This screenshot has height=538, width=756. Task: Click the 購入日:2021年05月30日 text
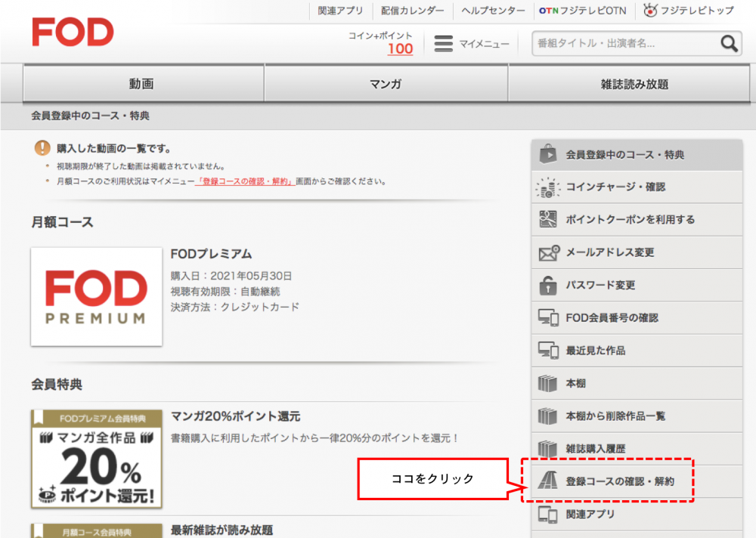pyautogui.click(x=231, y=276)
